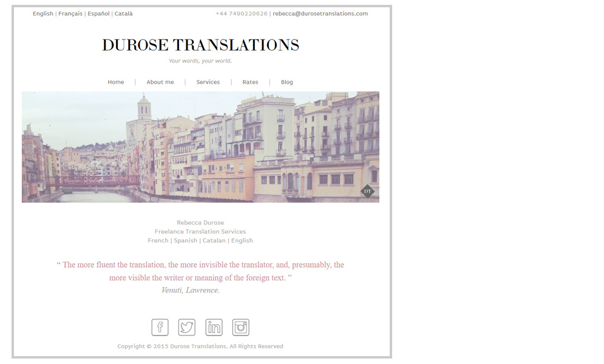Click the DUROSE TRANSLATIONS site title
This screenshot has width=604, height=364.
(x=200, y=45)
